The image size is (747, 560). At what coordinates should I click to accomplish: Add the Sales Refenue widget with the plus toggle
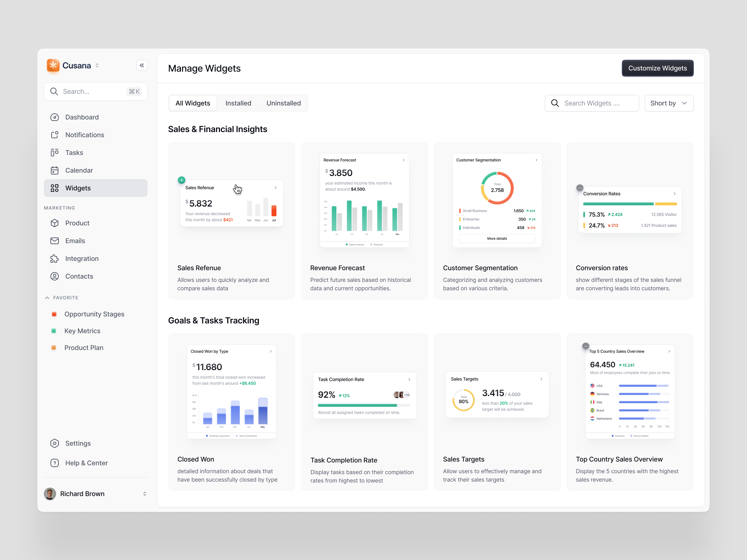181,180
